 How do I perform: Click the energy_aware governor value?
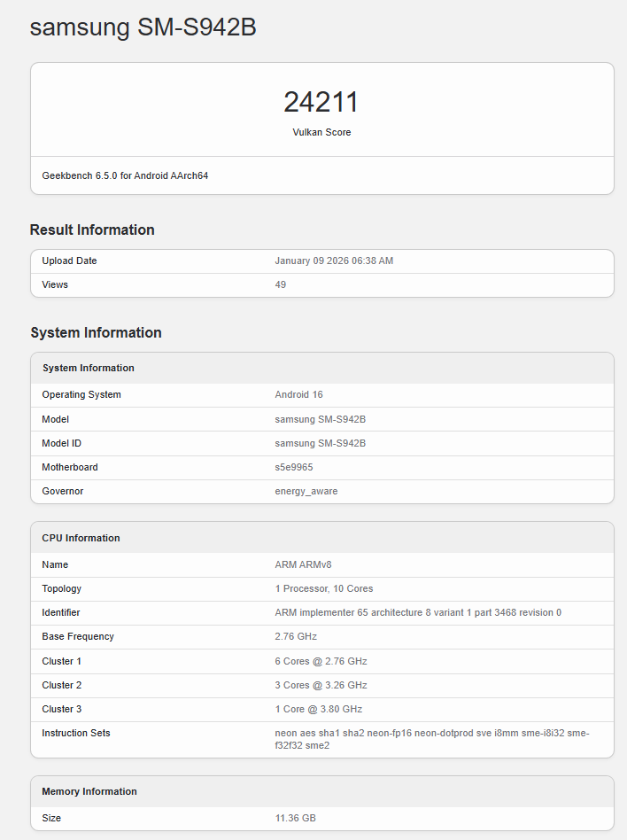pyautogui.click(x=306, y=491)
